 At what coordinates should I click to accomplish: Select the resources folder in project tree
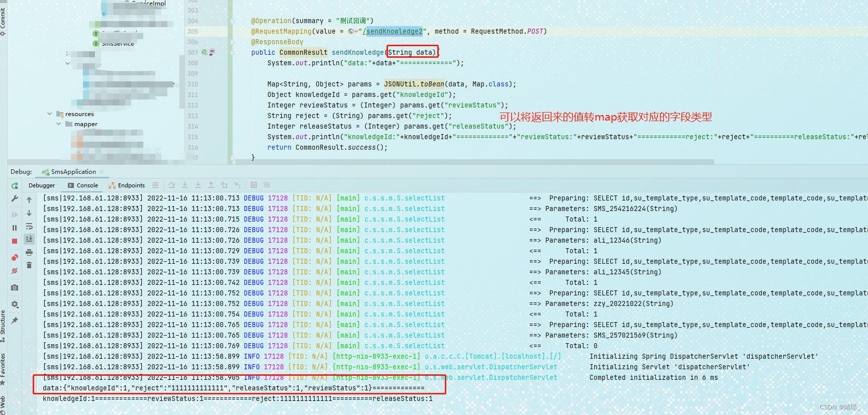point(75,114)
